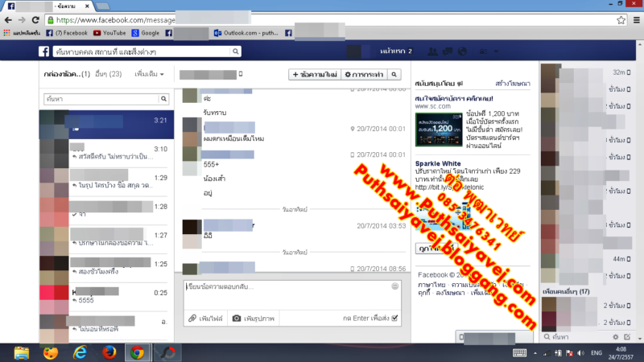Launch Internet Explorer from the taskbar

80,353
